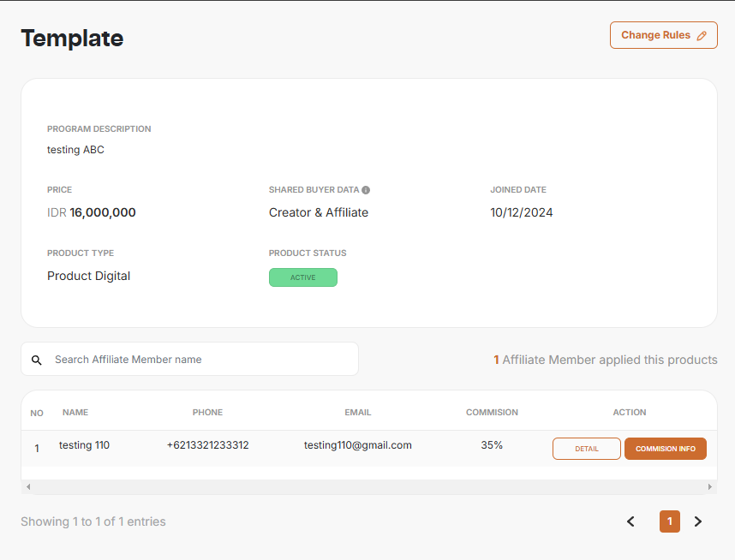Image resolution: width=735 pixels, height=560 pixels.
Task: Click the EMAIL column header
Action: (x=357, y=412)
